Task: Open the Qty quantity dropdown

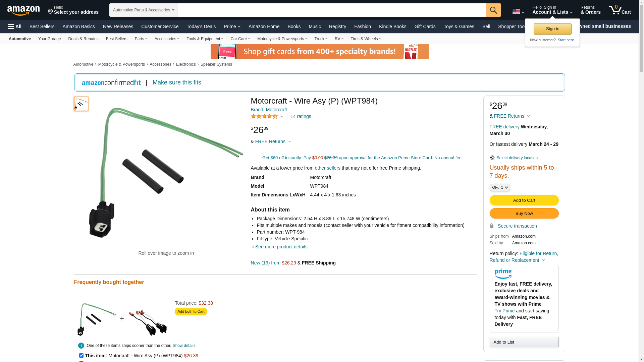Action: pos(500,187)
